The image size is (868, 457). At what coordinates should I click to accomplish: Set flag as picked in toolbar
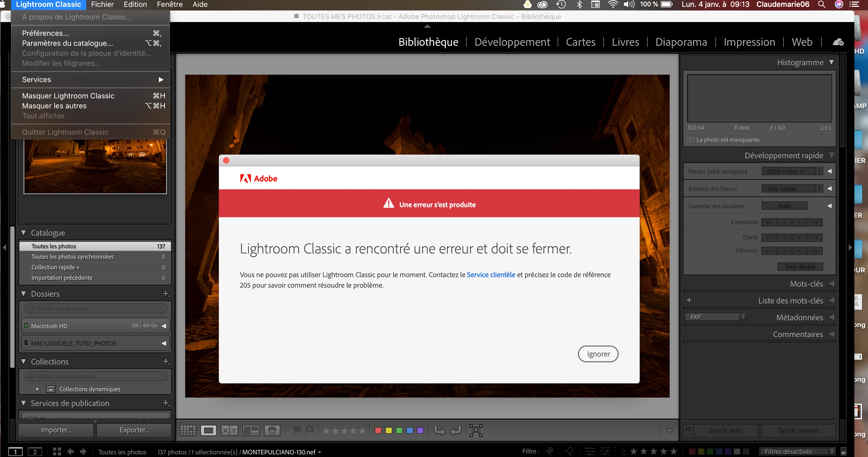tap(297, 430)
